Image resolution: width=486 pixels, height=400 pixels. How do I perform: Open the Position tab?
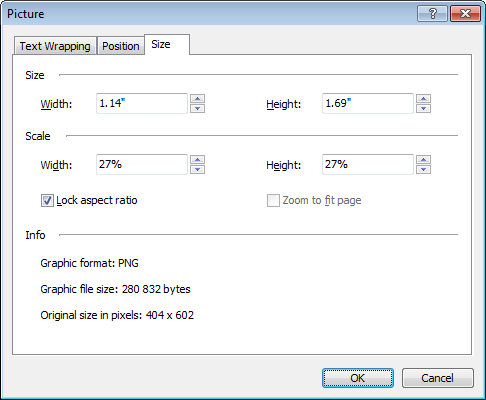(121, 46)
